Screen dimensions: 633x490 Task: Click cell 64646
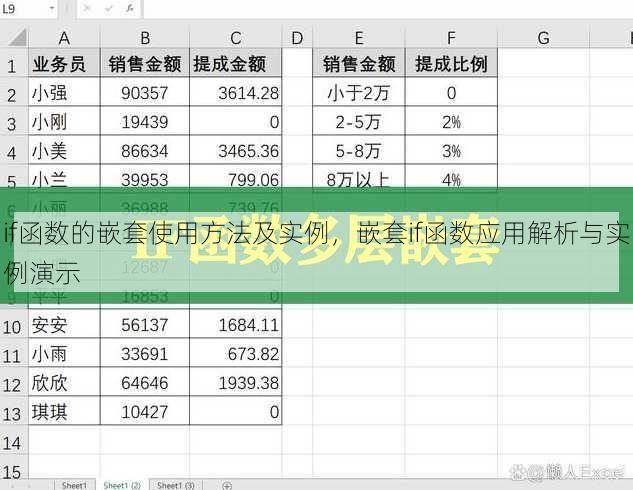(x=145, y=383)
